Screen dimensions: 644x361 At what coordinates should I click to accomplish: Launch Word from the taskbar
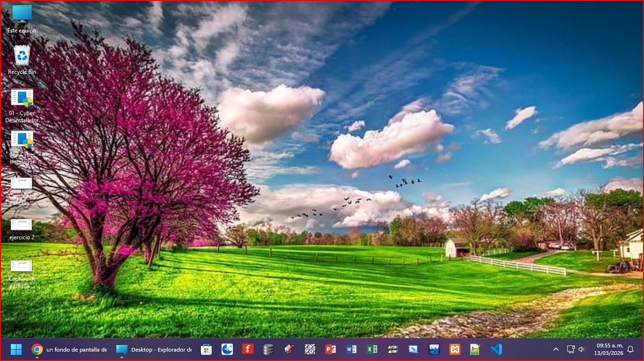[351, 349]
